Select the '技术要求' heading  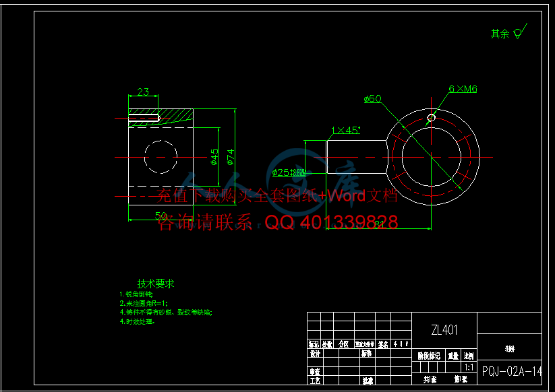pyautogui.click(x=156, y=284)
